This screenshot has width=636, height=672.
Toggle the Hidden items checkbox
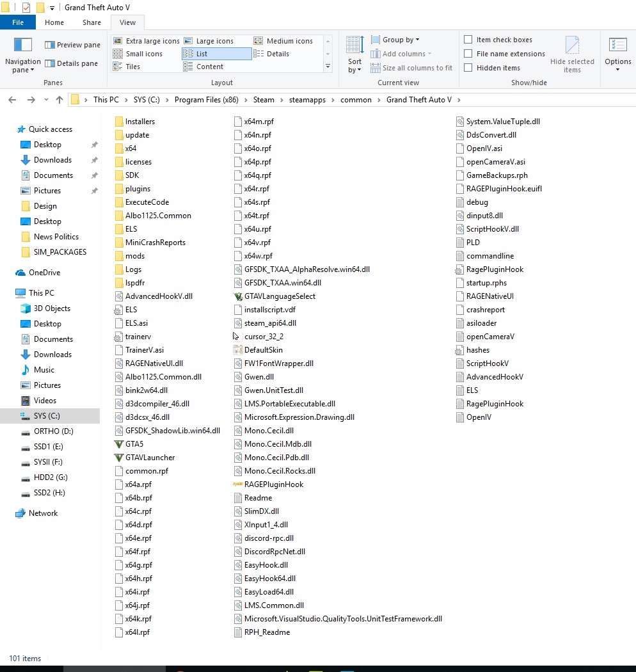coord(468,68)
